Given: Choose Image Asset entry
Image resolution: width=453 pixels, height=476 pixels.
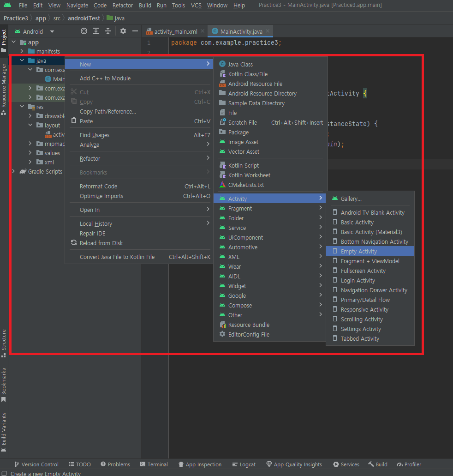Looking at the screenshot, I should [x=270, y=142].
